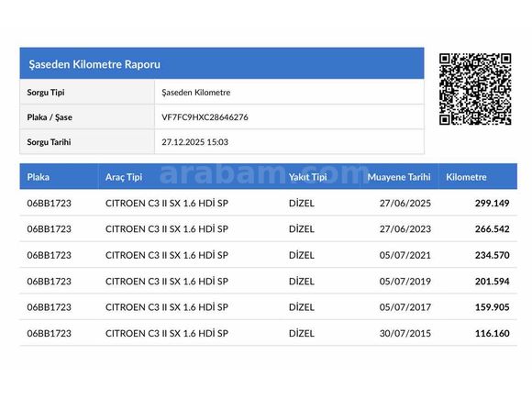Click the Plaka / Şase label cell

tap(87, 117)
